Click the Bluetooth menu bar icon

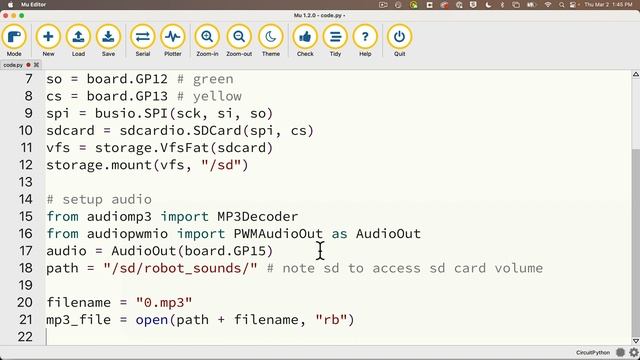pos(502,5)
